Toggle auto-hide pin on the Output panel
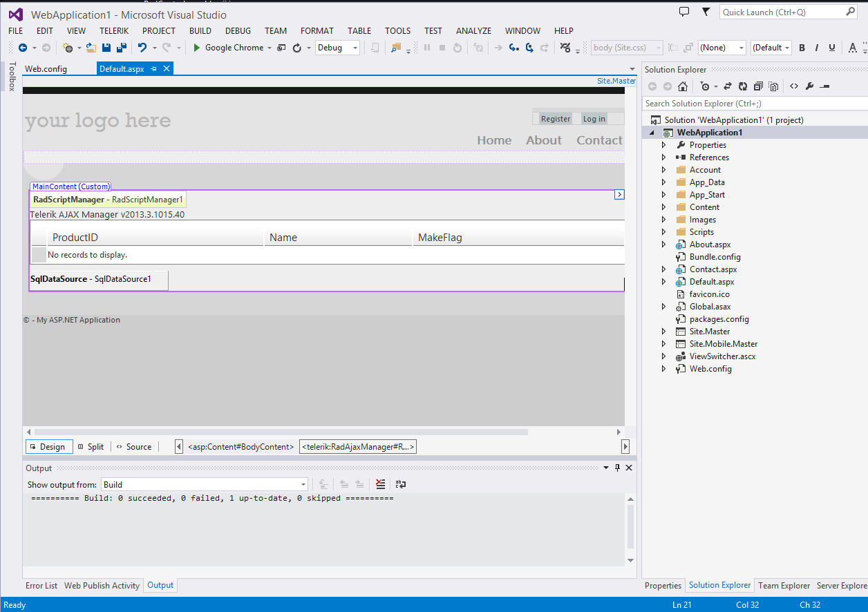Image resolution: width=868 pixels, height=612 pixels. [617, 468]
